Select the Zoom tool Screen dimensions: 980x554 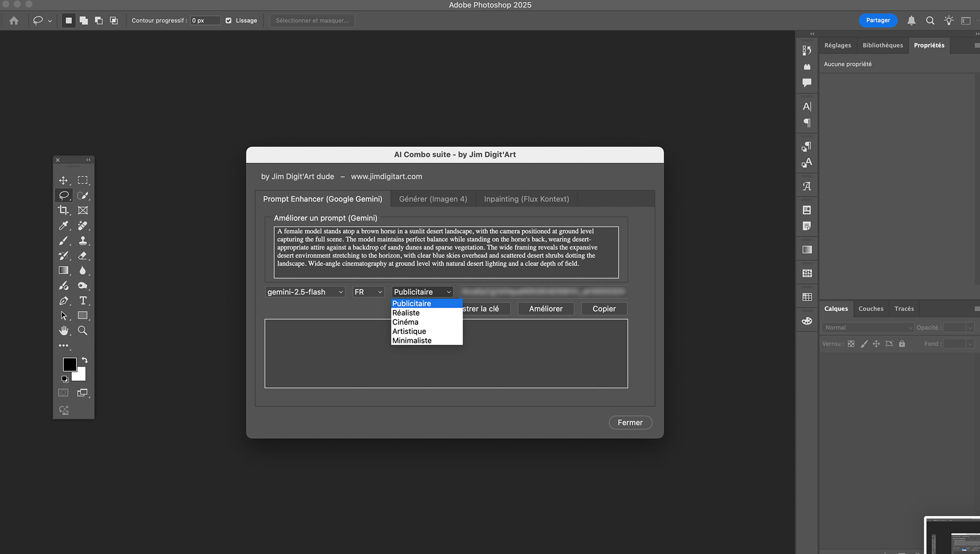[x=83, y=331]
